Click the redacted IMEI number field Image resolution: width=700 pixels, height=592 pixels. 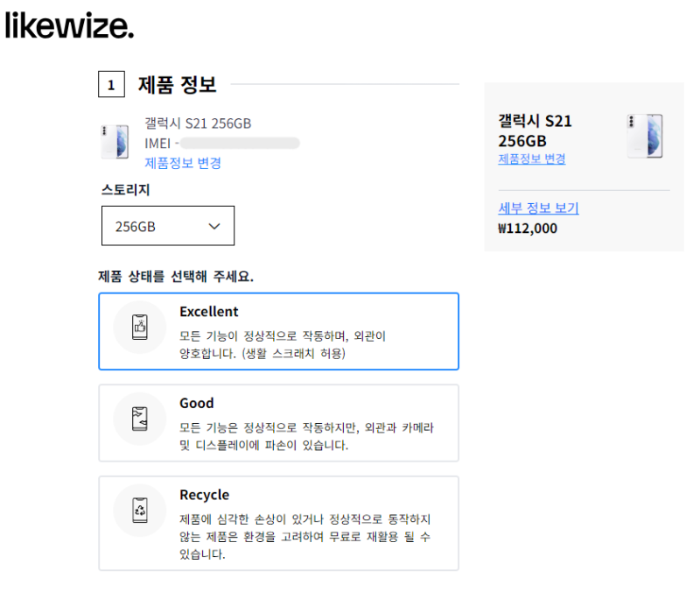coord(240,143)
